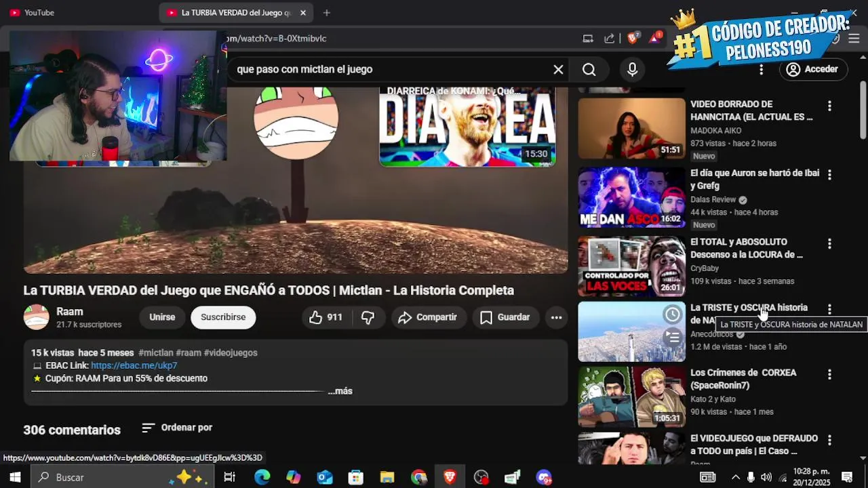Open Microsoft Store from taskbar
The image size is (868, 488).
pyautogui.click(x=356, y=477)
